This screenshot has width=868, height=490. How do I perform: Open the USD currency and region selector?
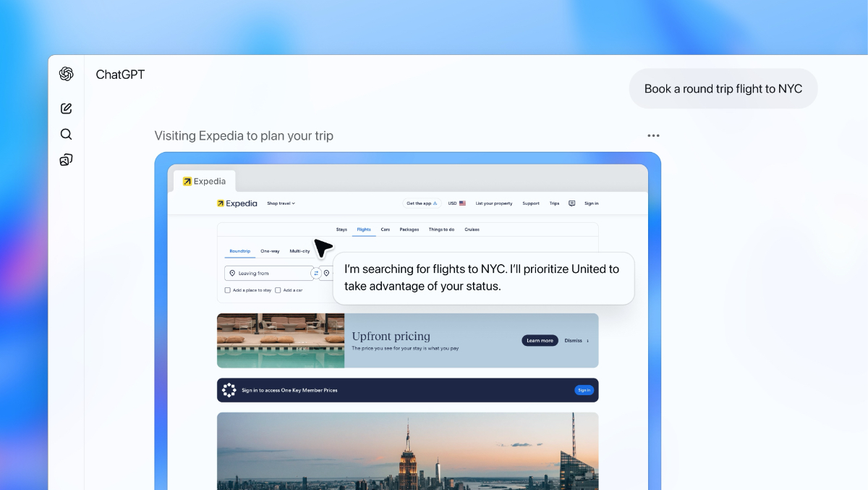(456, 203)
